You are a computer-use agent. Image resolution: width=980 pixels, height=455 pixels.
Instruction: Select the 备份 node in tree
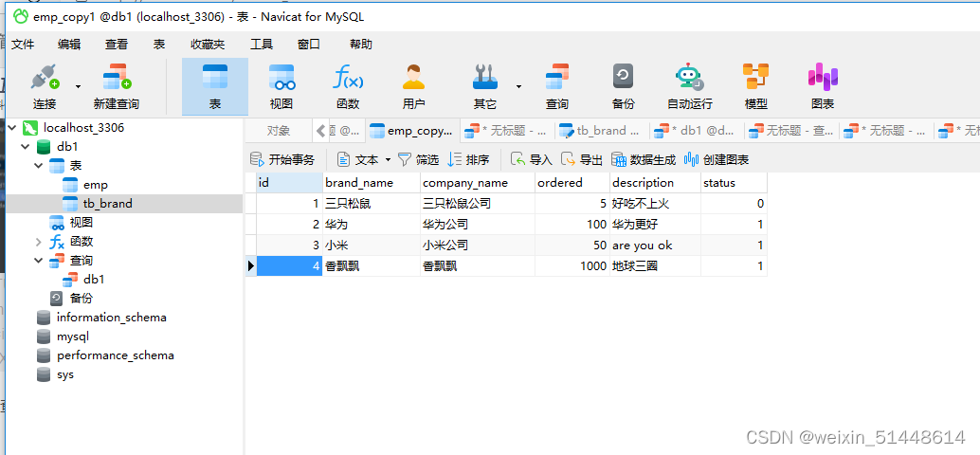(x=82, y=299)
